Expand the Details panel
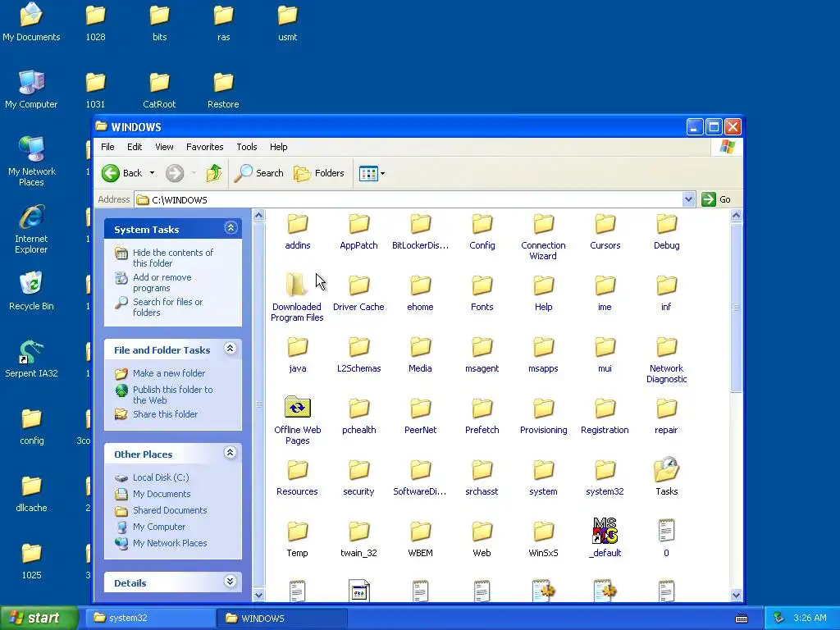Viewport: 840px width, 630px height. pyautogui.click(x=231, y=582)
